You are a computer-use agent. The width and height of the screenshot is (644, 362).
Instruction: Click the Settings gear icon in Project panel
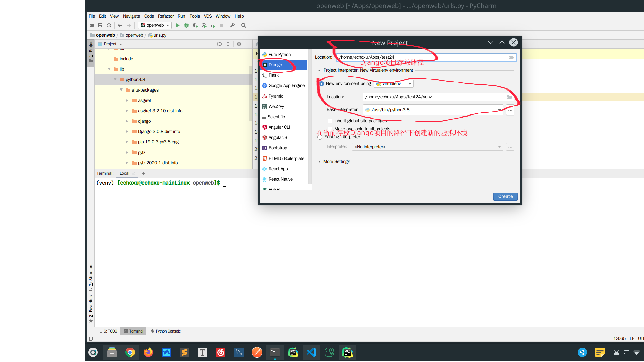(x=238, y=44)
